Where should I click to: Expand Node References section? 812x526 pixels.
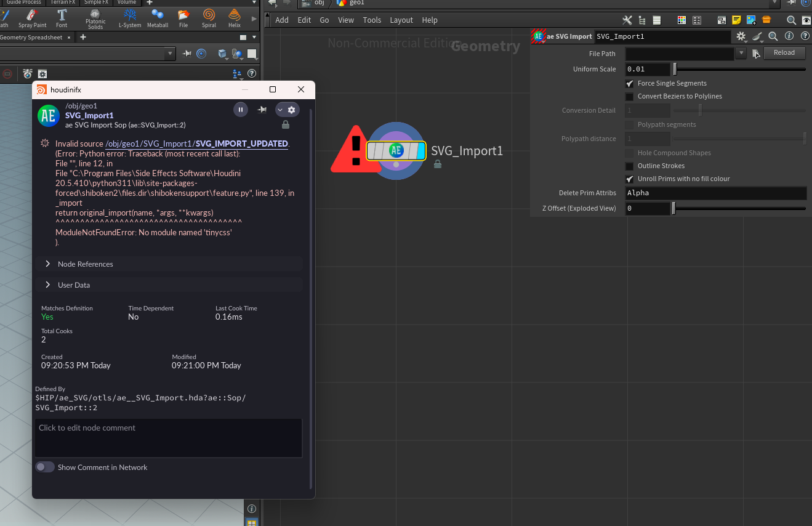tap(169, 264)
